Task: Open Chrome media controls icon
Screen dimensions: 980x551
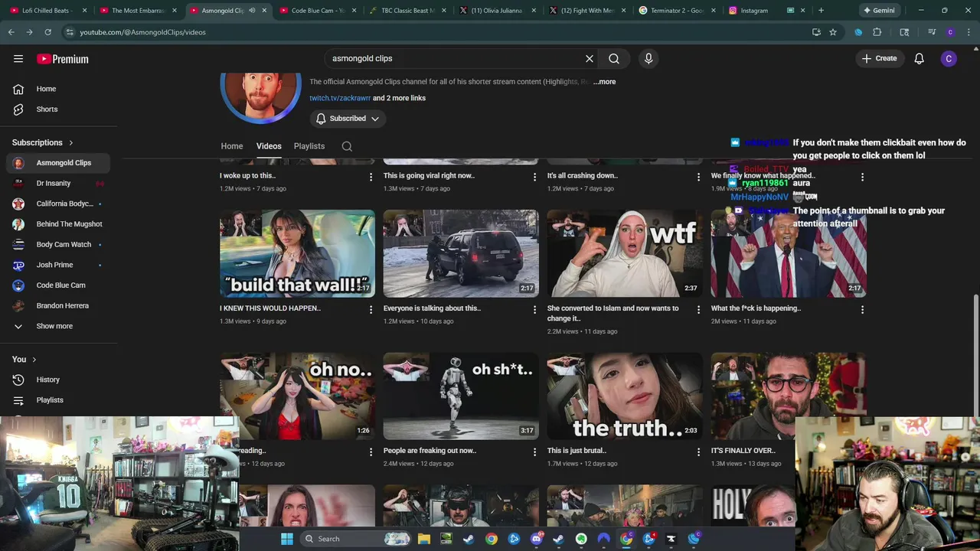Action: [x=932, y=32]
